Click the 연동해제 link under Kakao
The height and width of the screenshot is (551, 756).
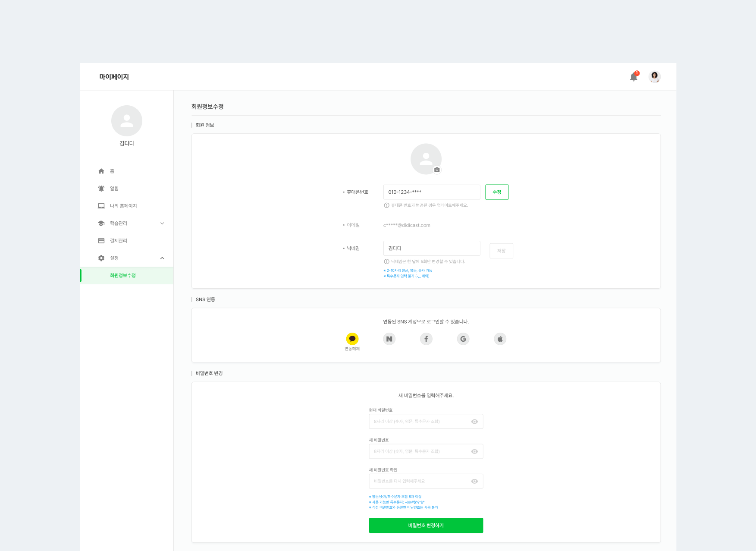pos(352,349)
